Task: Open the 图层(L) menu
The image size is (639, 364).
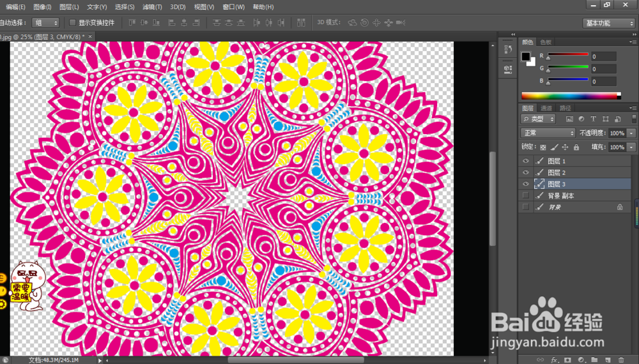Action: click(x=69, y=7)
